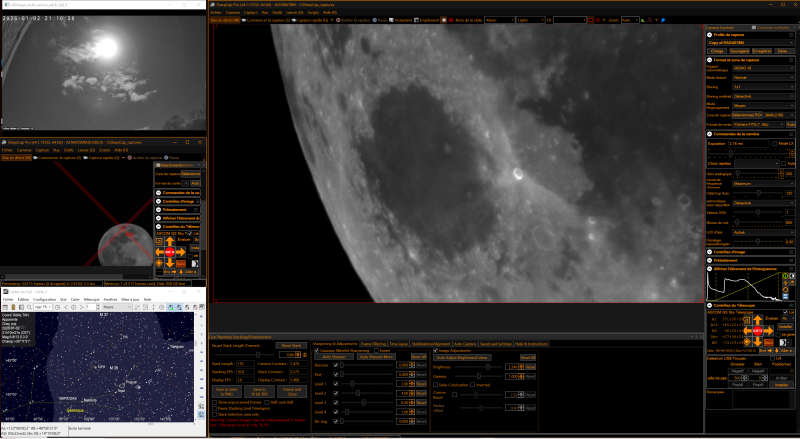Open the Outils menu in main SharpCap window
This screenshot has width=800, height=439.
point(277,12)
